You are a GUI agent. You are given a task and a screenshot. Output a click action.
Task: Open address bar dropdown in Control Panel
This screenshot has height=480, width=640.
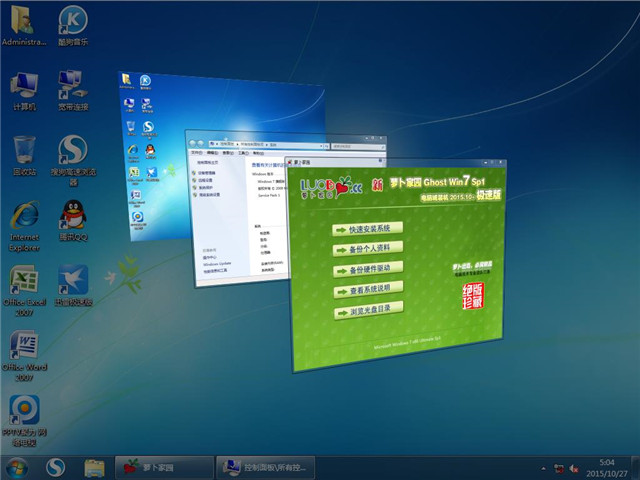click(x=321, y=146)
